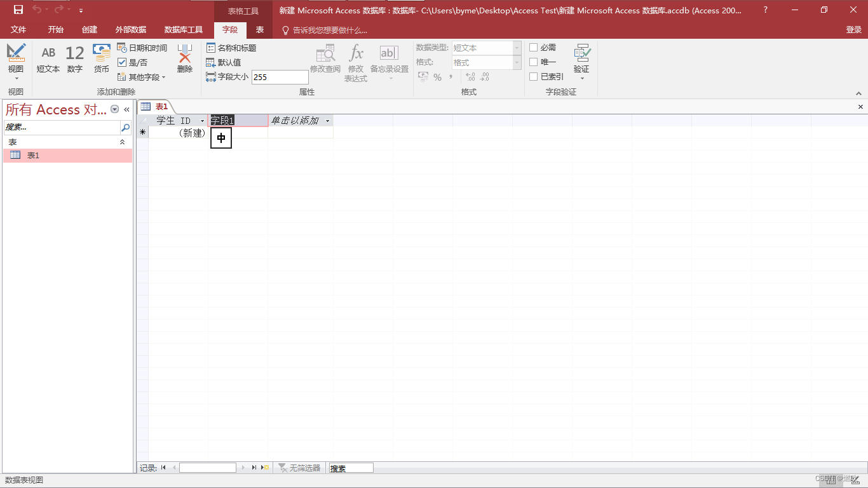
Task: Check the 必需 (Required) checkbox
Action: pyautogui.click(x=534, y=48)
